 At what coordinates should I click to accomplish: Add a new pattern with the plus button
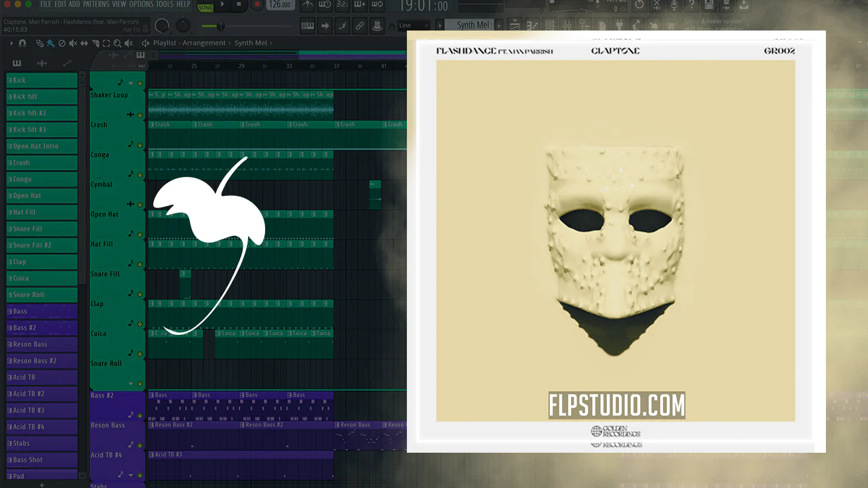tap(499, 26)
